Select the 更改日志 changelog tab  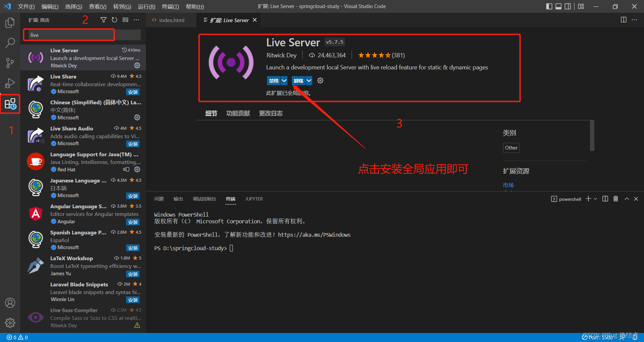click(x=271, y=113)
